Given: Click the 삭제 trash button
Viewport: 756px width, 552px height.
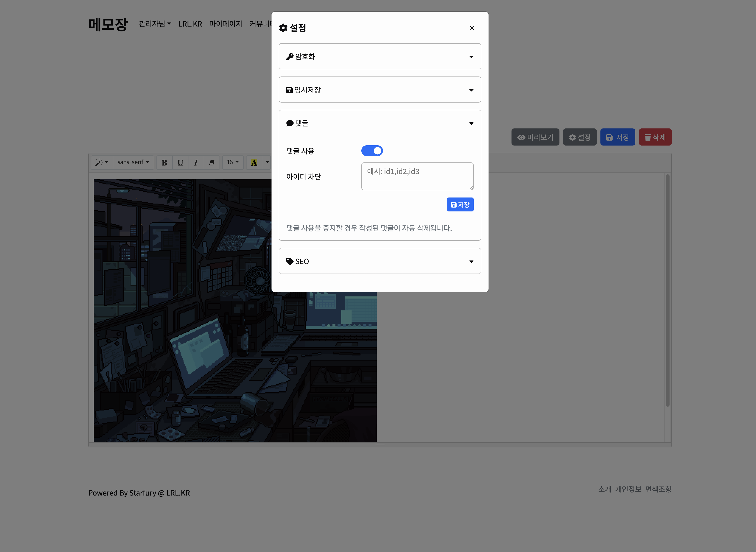Looking at the screenshot, I should (655, 137).
